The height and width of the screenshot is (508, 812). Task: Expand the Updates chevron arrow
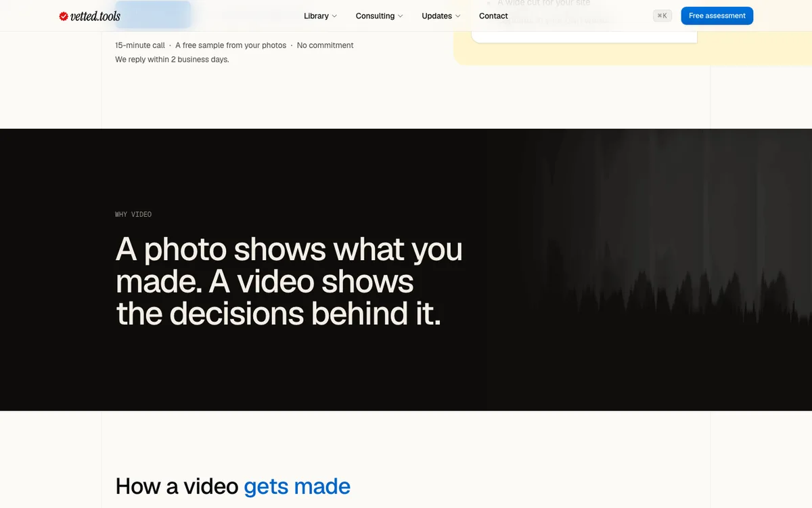point(458,16)
